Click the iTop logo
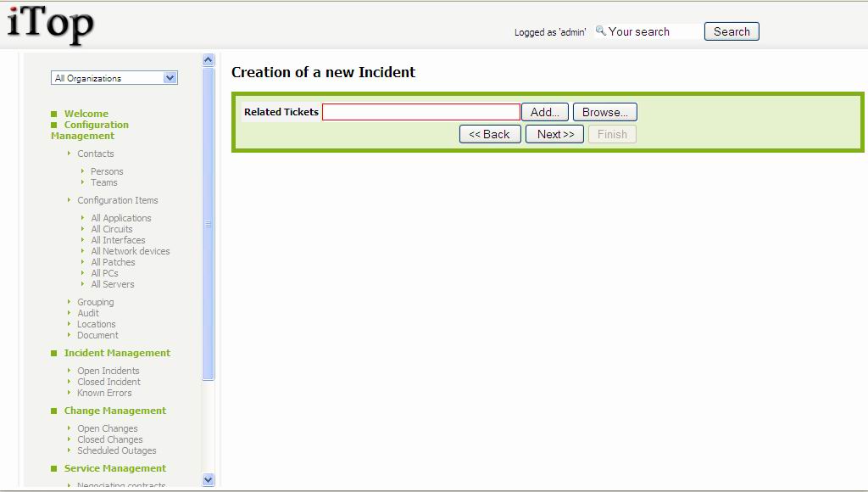The image size is (868, 492). [50, 25]
